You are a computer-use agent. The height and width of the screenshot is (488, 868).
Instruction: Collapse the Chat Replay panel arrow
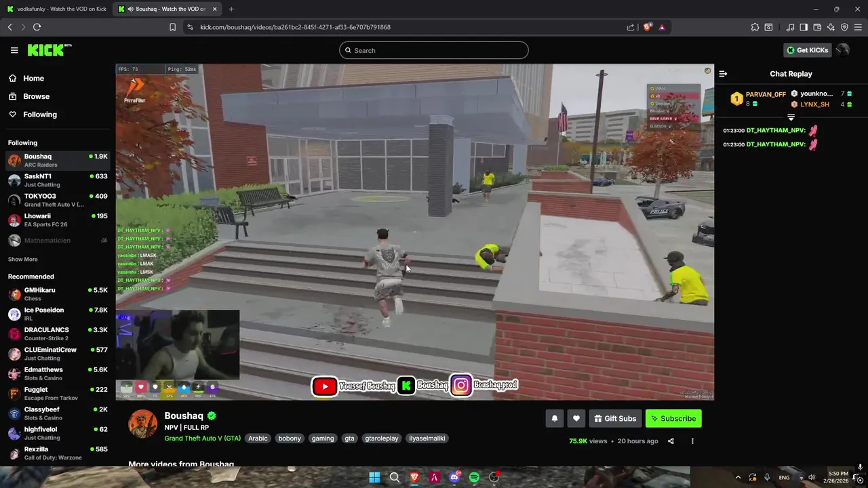(x=723, y=74)
